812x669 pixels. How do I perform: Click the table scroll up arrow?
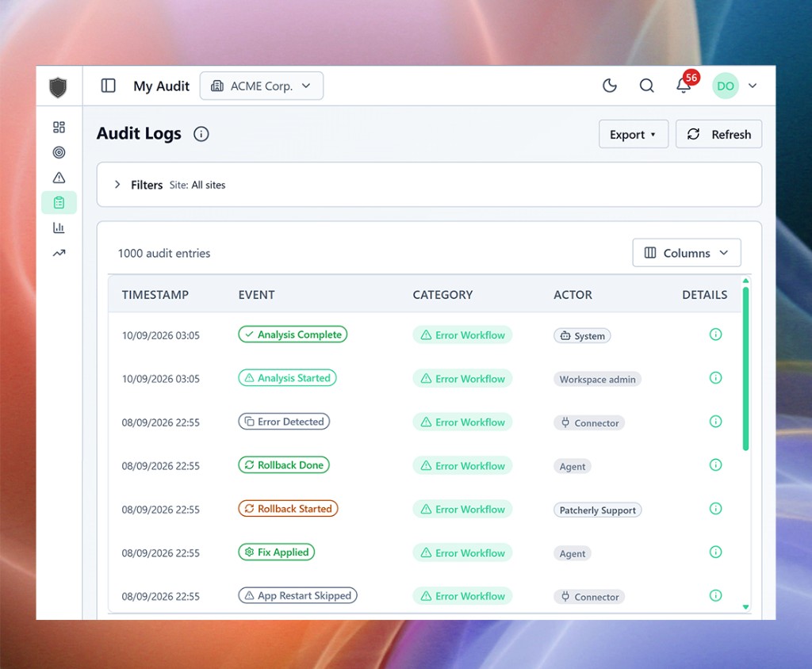pos(745,281)
